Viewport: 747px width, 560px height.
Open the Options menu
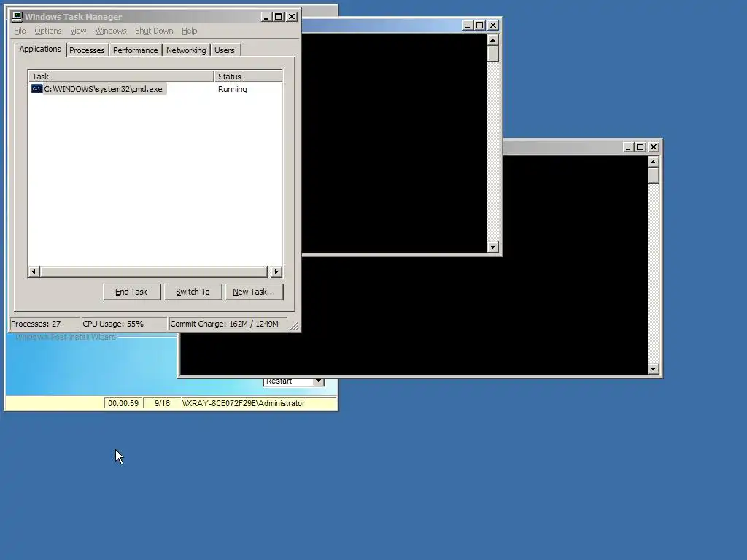(47, 31)
